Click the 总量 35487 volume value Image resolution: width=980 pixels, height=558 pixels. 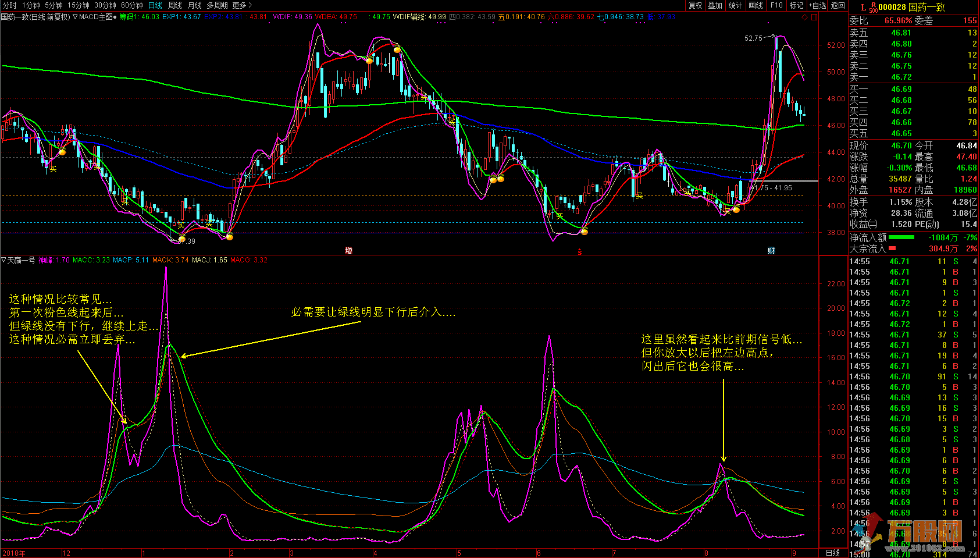pyautogui.click(x=900, y=179)
